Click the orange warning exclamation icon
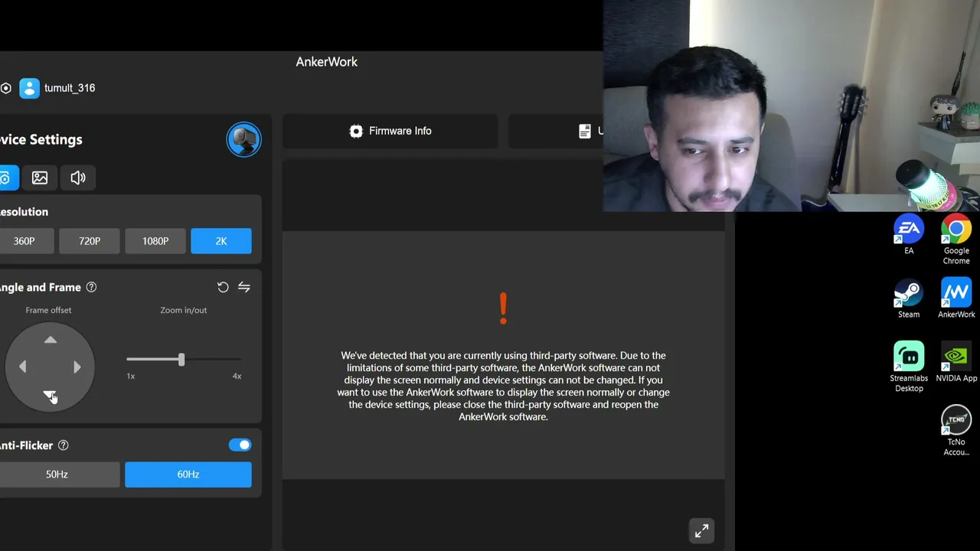980x551 pixels. [x=503, y=308]
